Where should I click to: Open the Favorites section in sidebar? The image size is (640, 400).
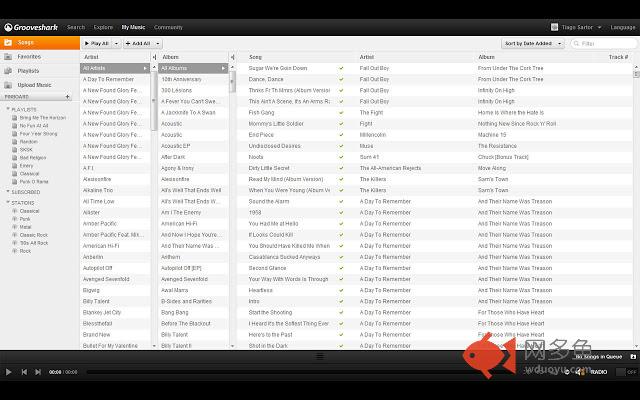coord(29,57)
